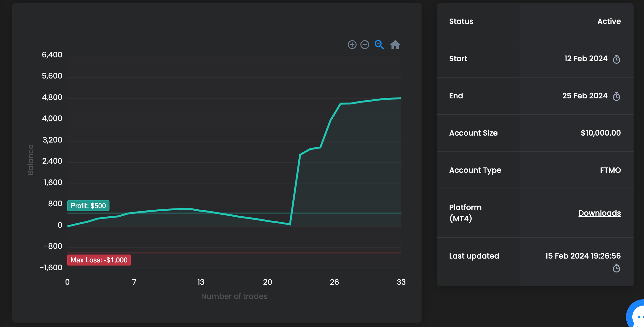
Task: Click the Number of trades axis title
Action: point(234,296)
